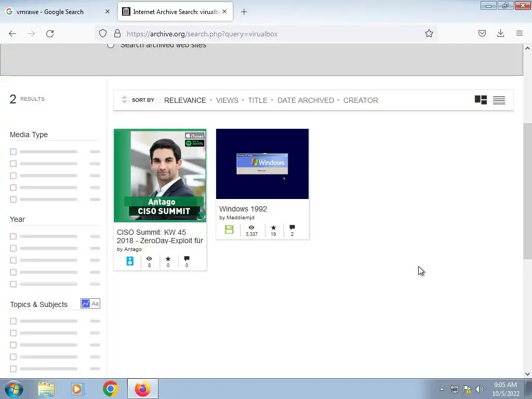
Task: Show topics as a chart graph view
Action: [86, 303]
